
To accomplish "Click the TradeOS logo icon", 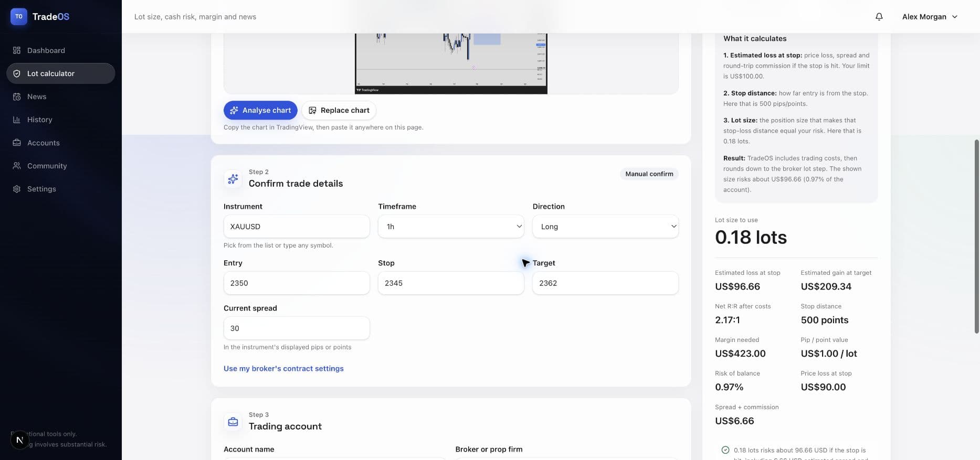I will click(19, 16).
